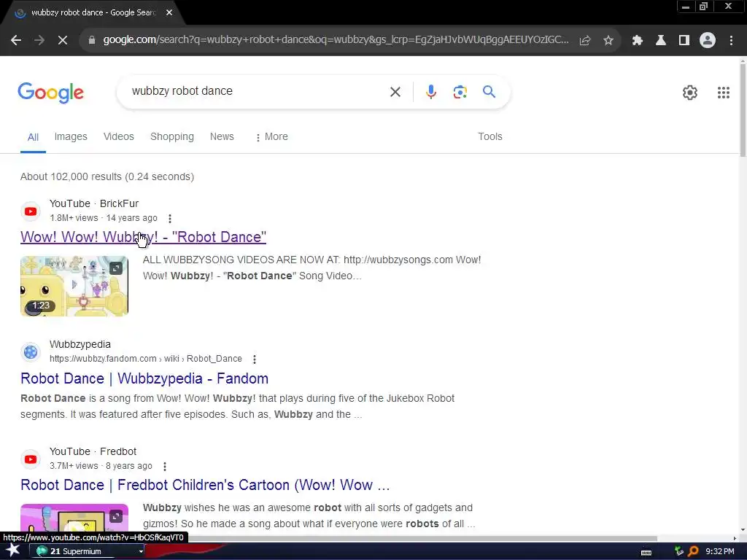Clear the search box text
The image size is (747, 560).
(x=395, y=92)
